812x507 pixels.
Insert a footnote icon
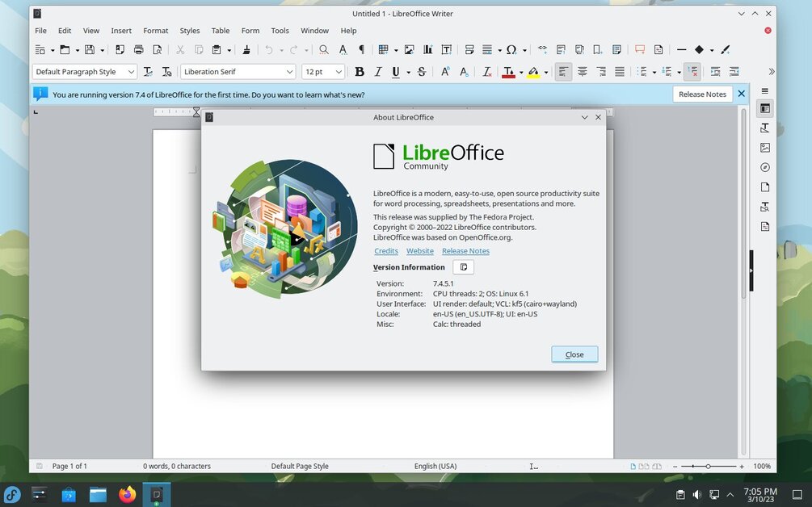click(561, 50)
